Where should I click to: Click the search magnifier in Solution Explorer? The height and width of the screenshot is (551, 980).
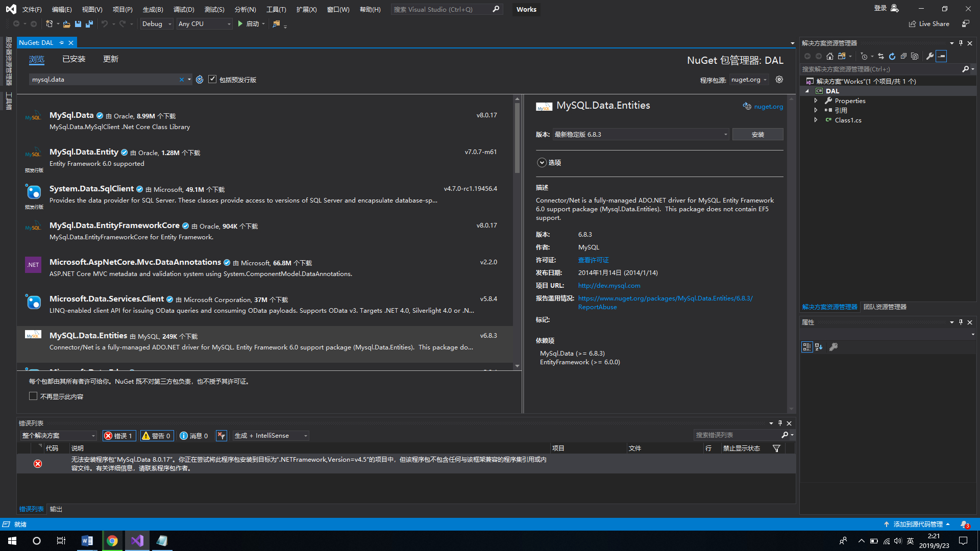click(965, 69)
